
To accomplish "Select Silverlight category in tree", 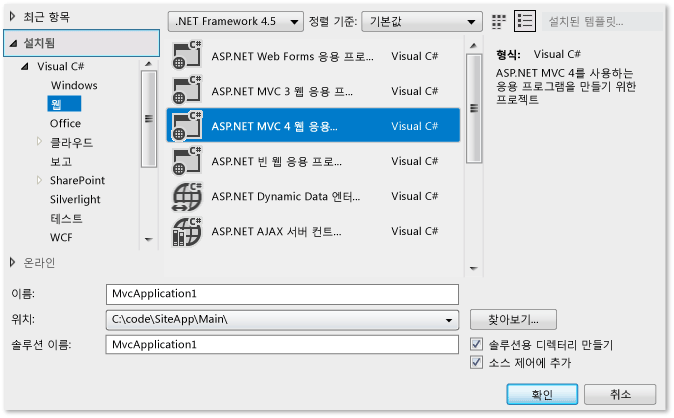I will click(x=75, y=200).
